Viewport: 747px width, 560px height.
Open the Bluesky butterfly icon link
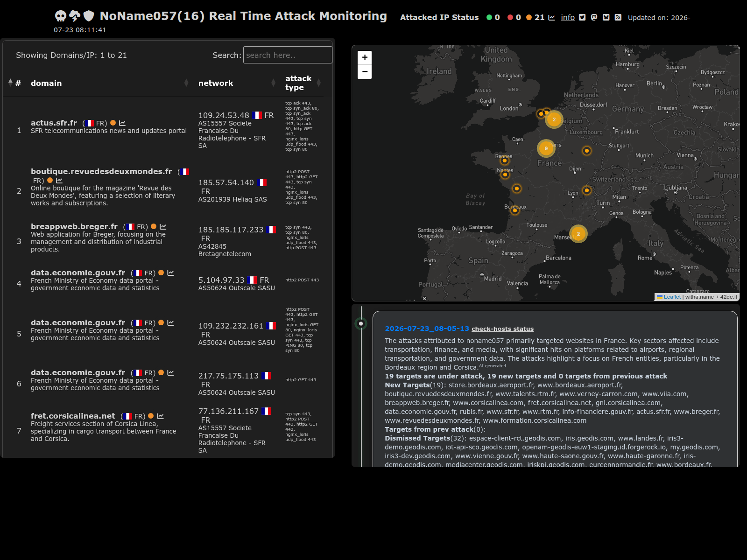tap(606, 18)
